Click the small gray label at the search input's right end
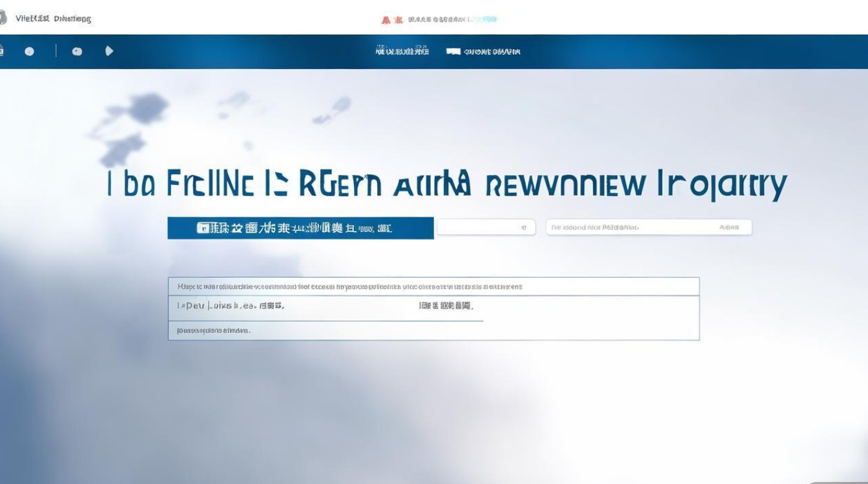This screenshot has width=868, height=484. point(729,227)
